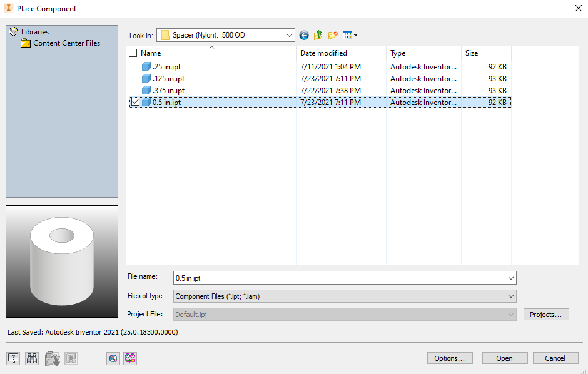Open the Look in folder dropdown
588x374 pixels.
tap(289, 35)
